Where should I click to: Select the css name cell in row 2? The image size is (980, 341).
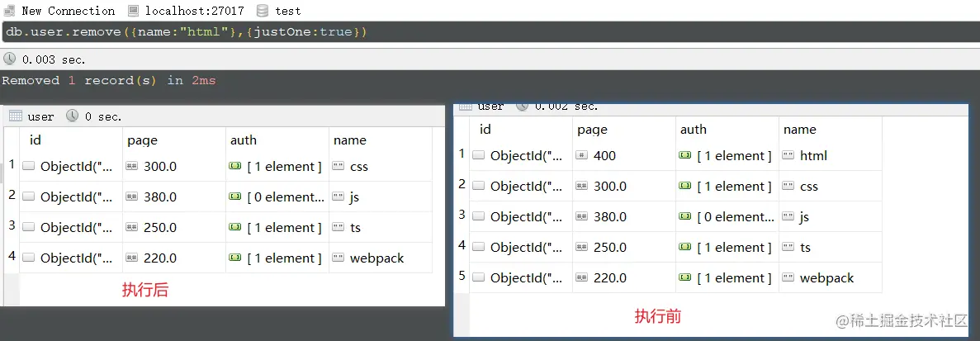click(830, 186)
